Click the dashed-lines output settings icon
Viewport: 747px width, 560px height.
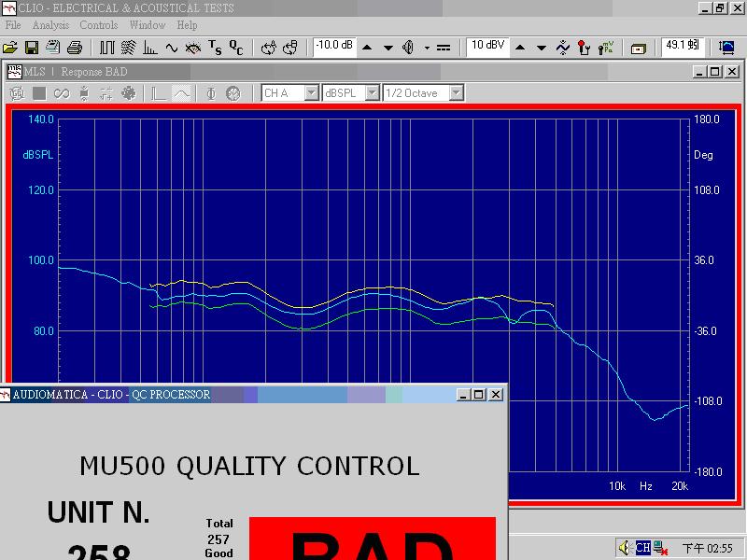(444, 48)
